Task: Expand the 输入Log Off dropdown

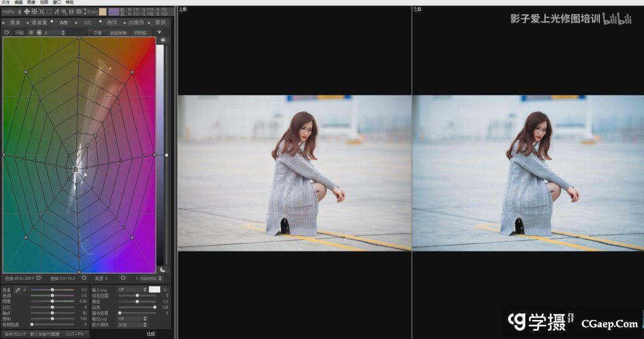Action: (131, 290)
